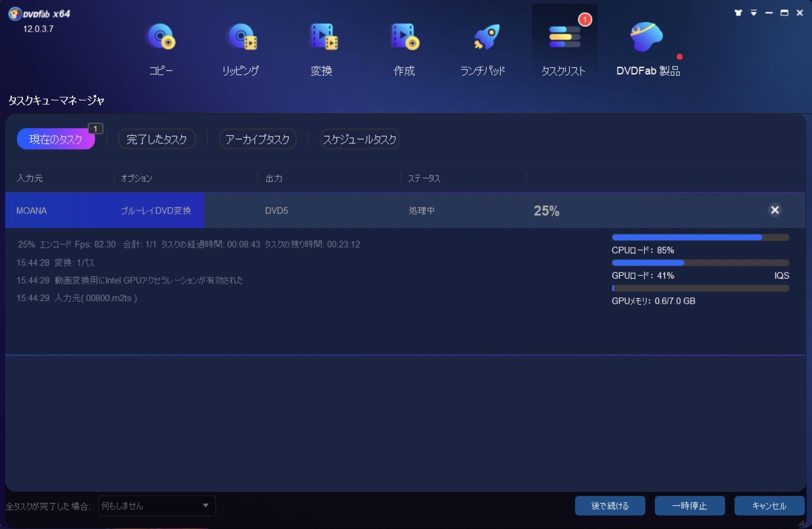This screenshot has height=529, width=812.
Task: Switch to 完了したタスク tab
Action: tap(157, 139)
